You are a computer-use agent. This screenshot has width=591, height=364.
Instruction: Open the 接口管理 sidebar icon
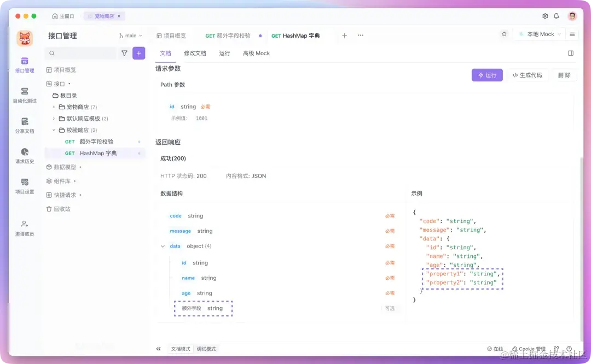[x=24, y=65]
